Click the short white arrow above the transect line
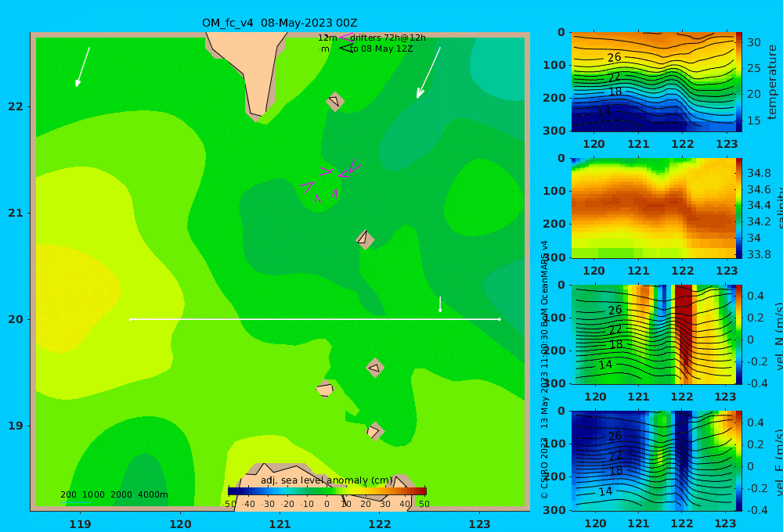The width and height of the screenshot is (783, 532). click(x=440, y=304)
